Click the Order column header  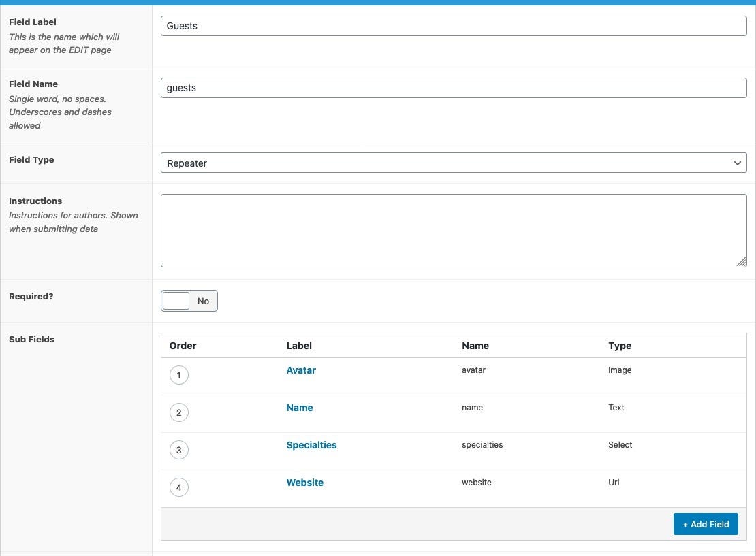click(x=183, y=346)
